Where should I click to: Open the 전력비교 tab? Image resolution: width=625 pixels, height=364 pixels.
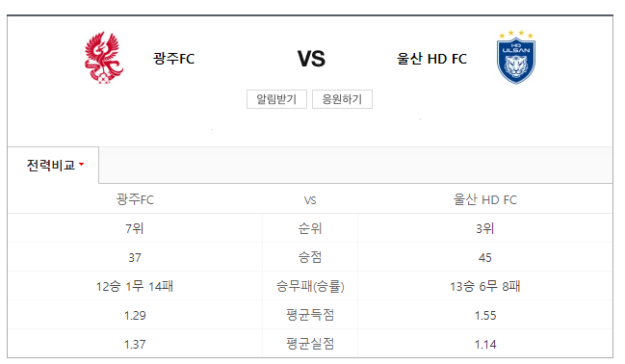(x=53, y=165)
